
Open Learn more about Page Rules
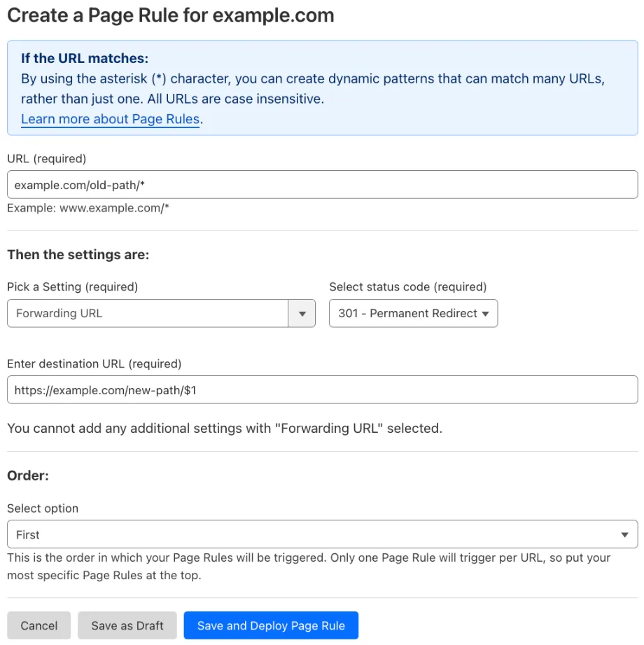(109, 119)
